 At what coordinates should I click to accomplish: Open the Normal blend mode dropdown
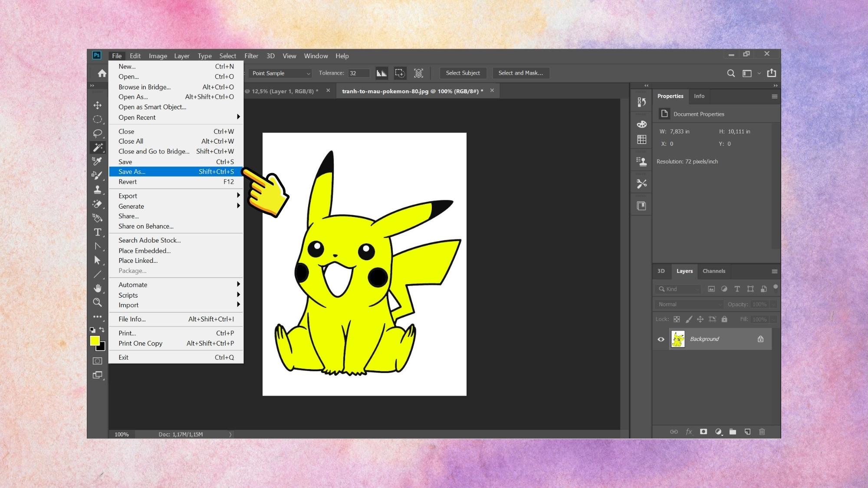[x=689, y=305]
